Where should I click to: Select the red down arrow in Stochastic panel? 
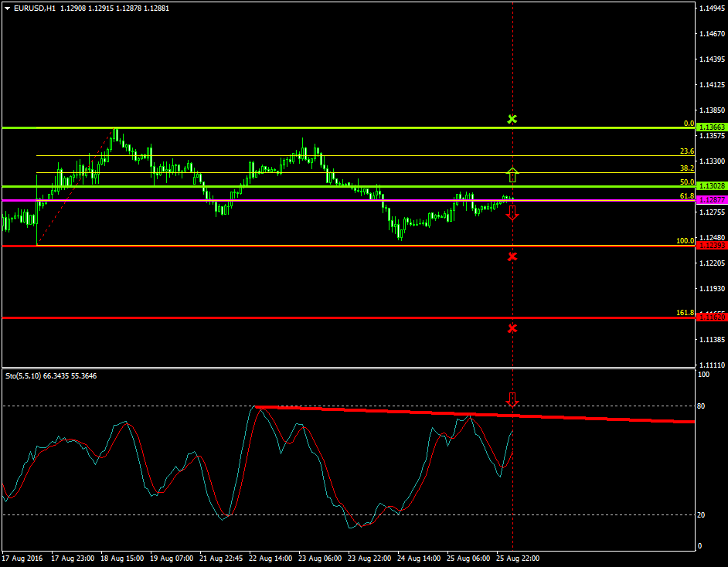(512, 399)
